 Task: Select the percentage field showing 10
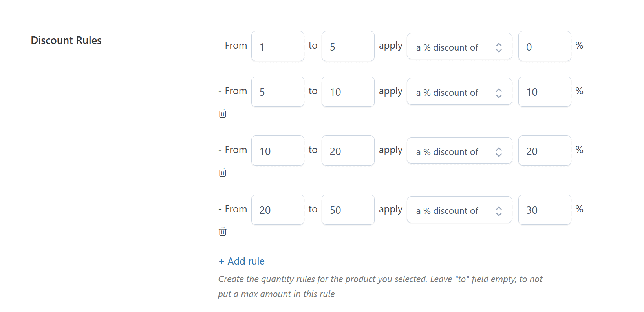coord(544,92)
